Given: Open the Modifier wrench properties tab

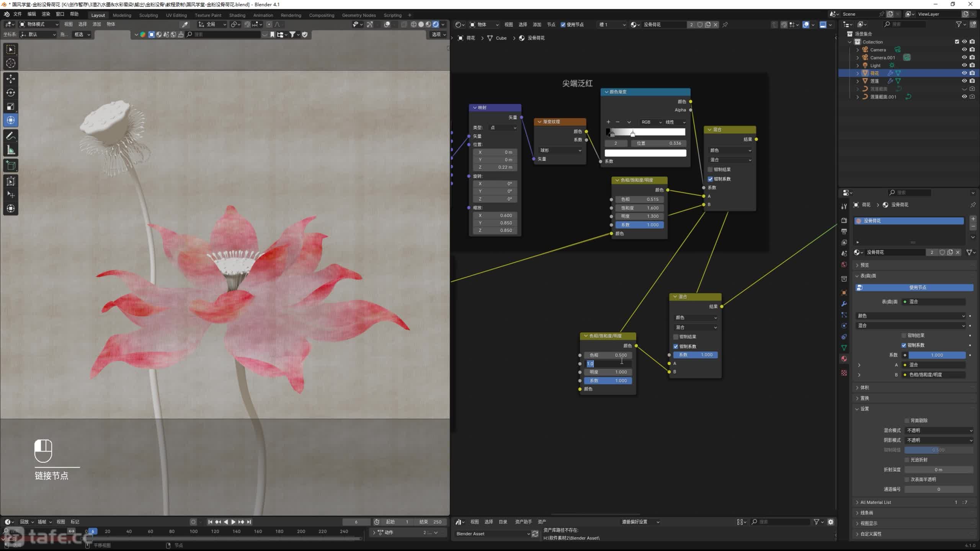Looking at the screenshot, I should tap(844, 304).
